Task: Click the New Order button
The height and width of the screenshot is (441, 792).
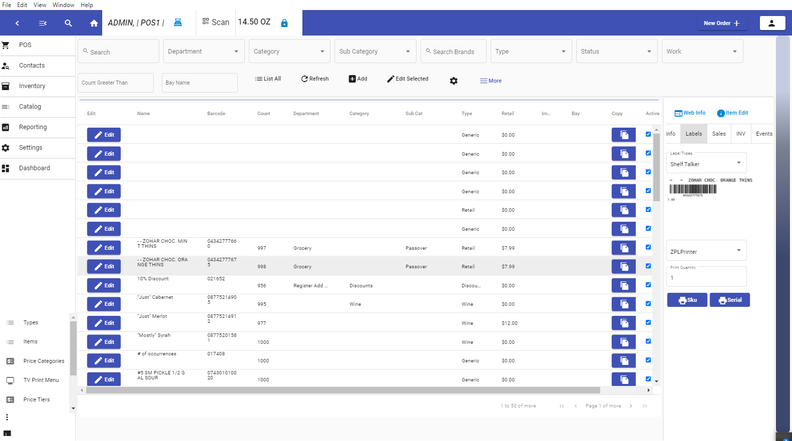Action: pyautogui.click(x=722, y=23)
